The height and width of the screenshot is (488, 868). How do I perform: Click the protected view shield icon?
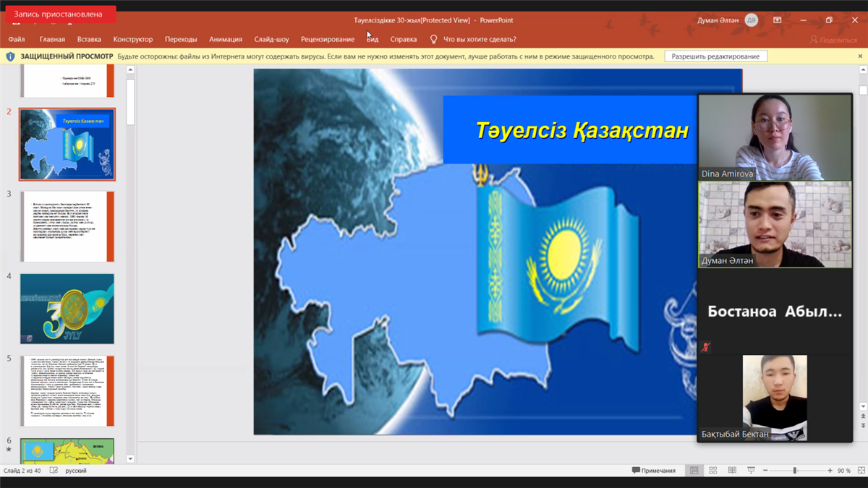point(10,56)
